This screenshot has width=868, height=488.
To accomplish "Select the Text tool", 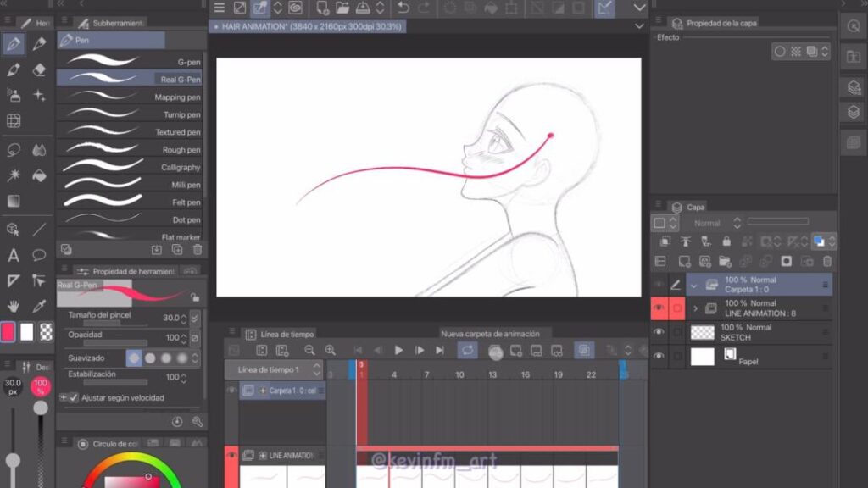I will [14, 255].
